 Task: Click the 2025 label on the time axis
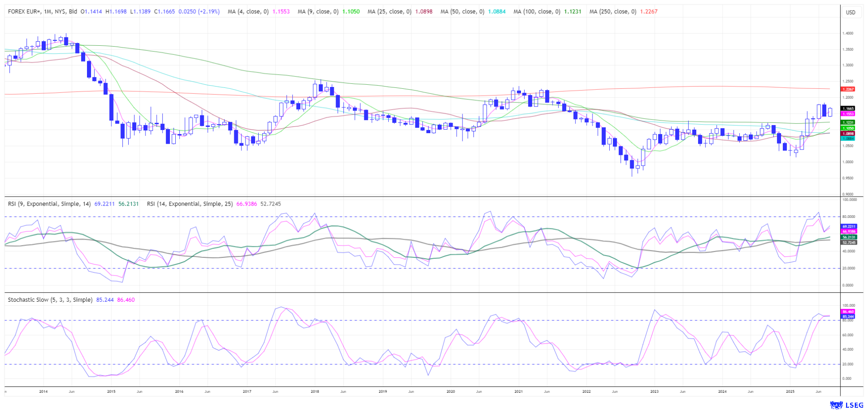tap(790, 391)
